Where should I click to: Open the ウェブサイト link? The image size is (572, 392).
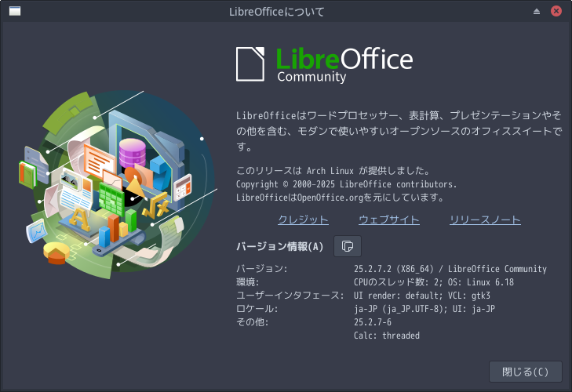coord(389,220)
